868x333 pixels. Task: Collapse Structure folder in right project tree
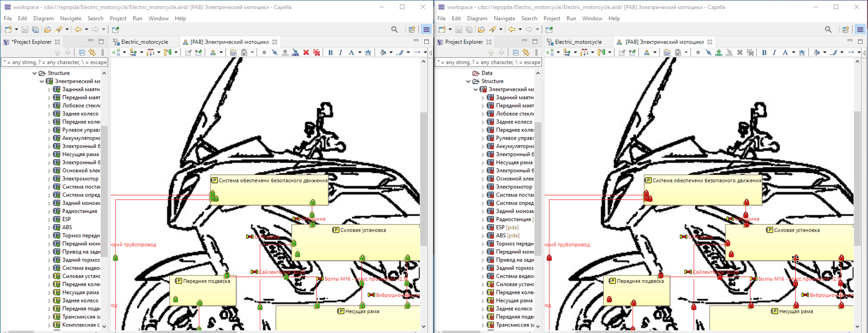[468, 82]
